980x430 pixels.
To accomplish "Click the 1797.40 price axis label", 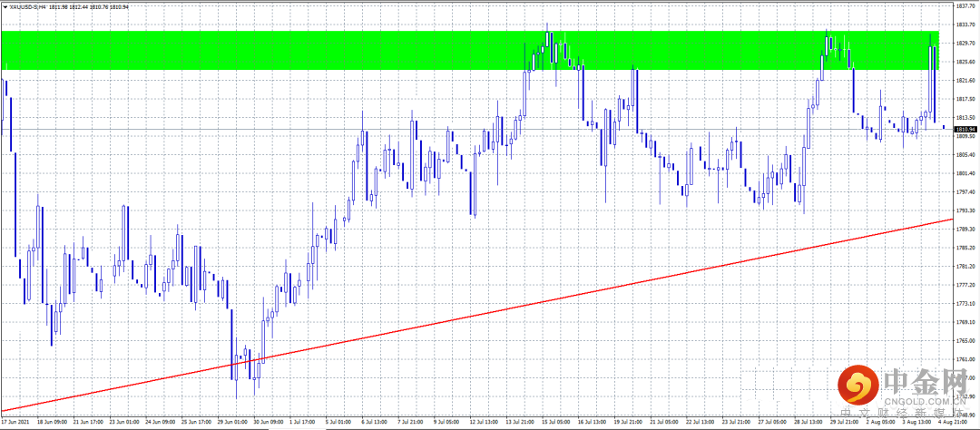I will click(966, 192).
